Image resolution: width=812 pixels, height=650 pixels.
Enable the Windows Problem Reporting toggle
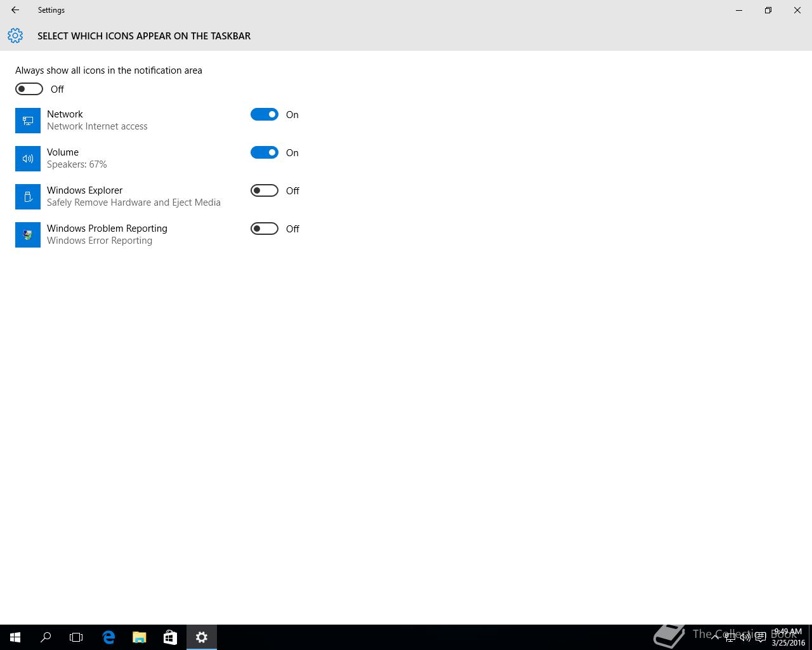tap(265, 229)
